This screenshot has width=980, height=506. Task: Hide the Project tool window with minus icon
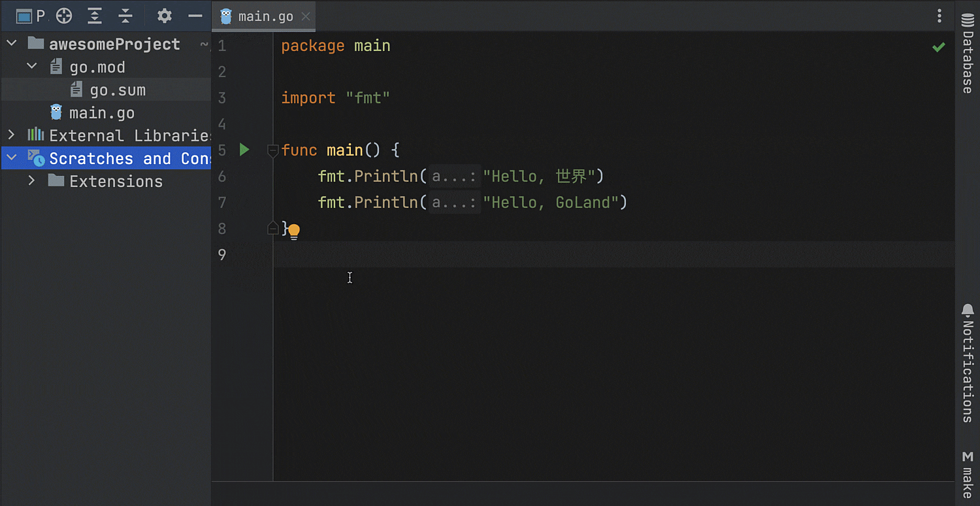tap(195, 16)
